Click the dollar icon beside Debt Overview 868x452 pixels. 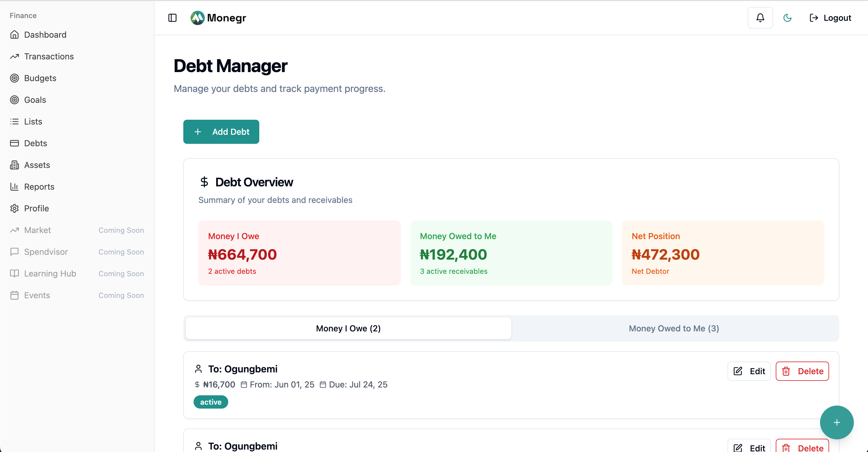coord(204,182)
